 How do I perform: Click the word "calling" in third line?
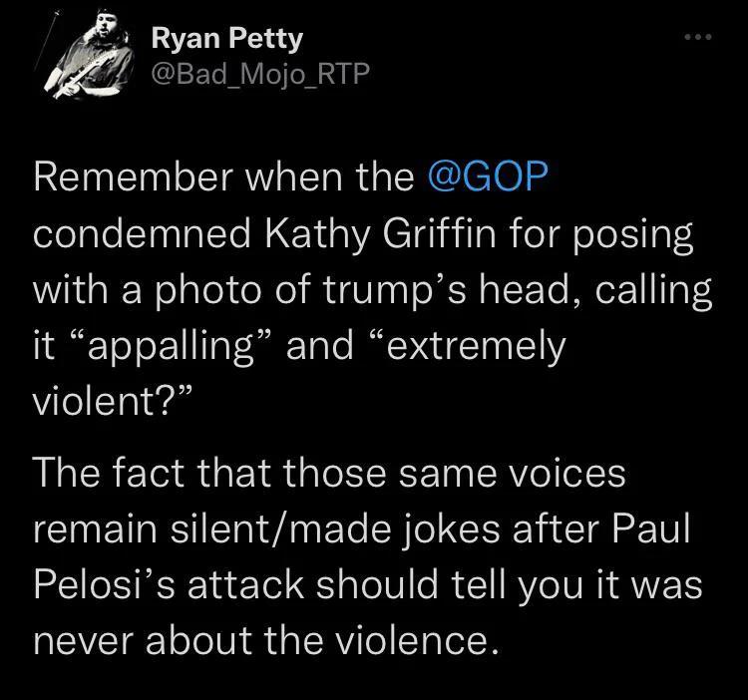coord(653,290)
